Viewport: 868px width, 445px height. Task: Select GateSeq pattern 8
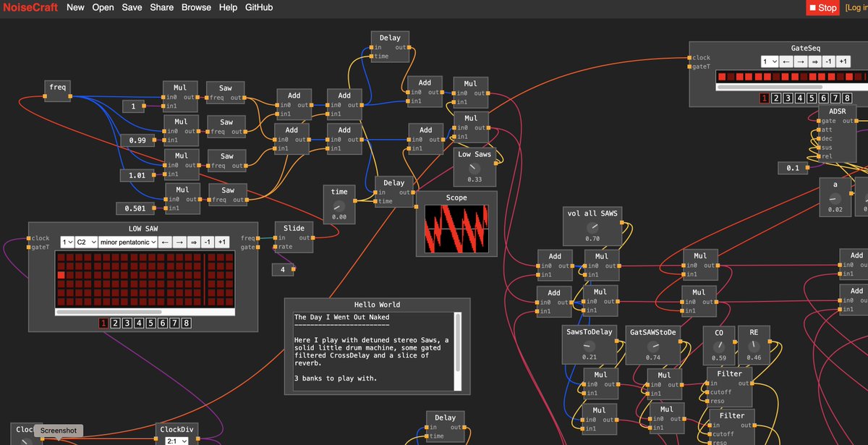coord(847,98)
